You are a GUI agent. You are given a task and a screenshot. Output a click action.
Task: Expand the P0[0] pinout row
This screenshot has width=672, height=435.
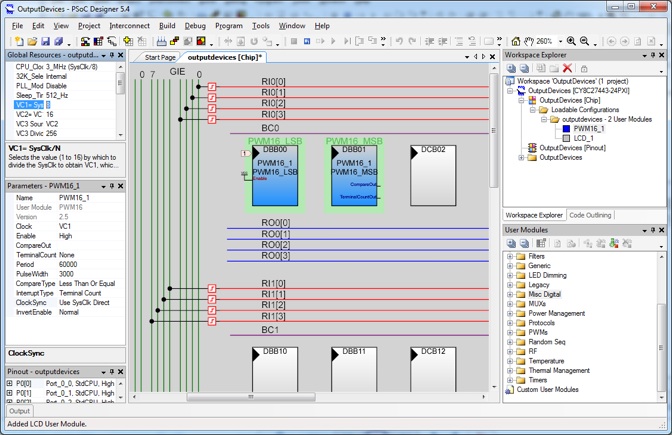(x=9, y=383)
